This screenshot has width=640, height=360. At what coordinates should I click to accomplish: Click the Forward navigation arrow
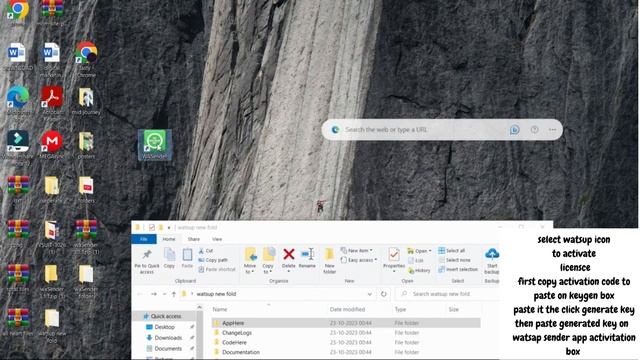(x=153, y=294)
